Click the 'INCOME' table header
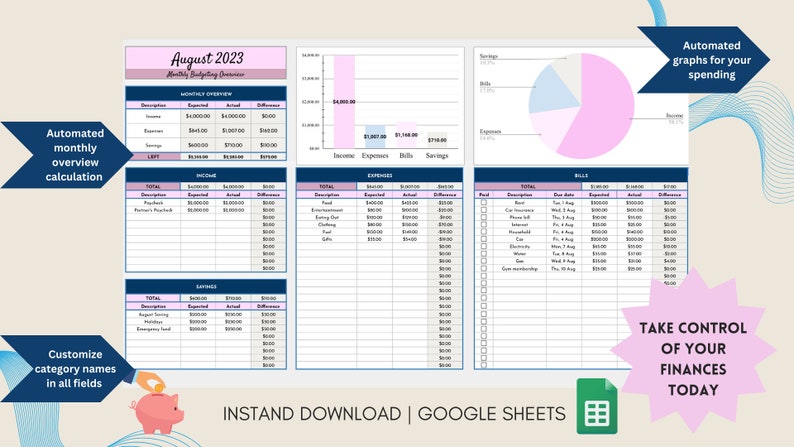 click(206, 175)
